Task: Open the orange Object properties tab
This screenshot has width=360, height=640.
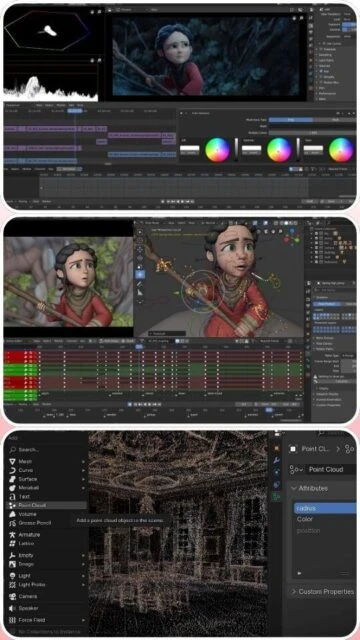Action: click(x=277, y=448)
